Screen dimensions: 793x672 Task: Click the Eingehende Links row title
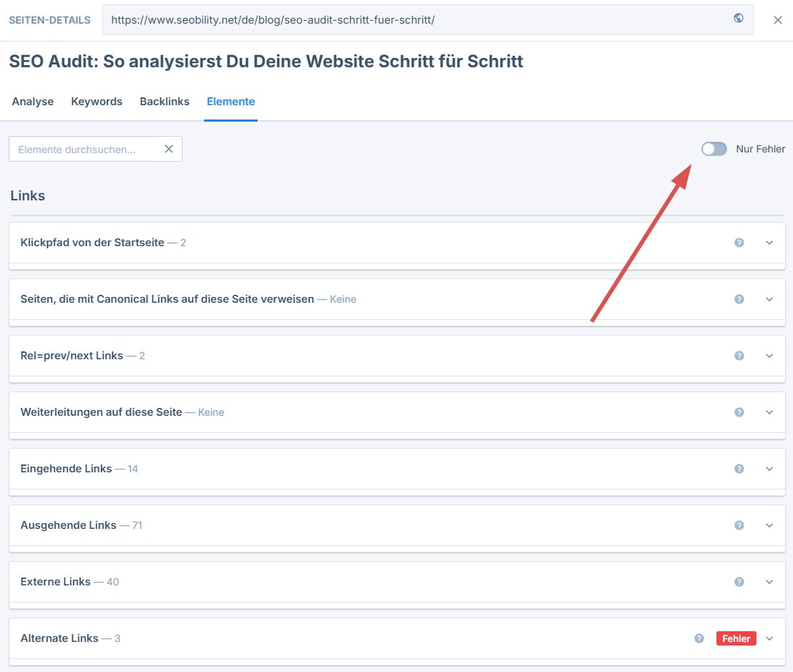tap(66, 469)
